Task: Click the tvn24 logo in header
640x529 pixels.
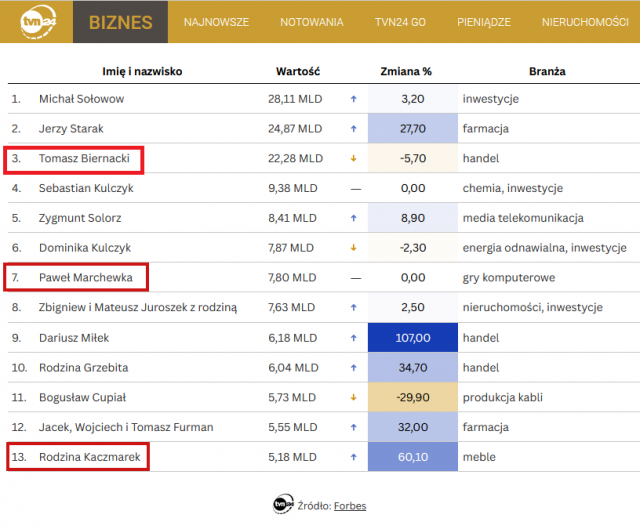Action: (x=38, y=22)
